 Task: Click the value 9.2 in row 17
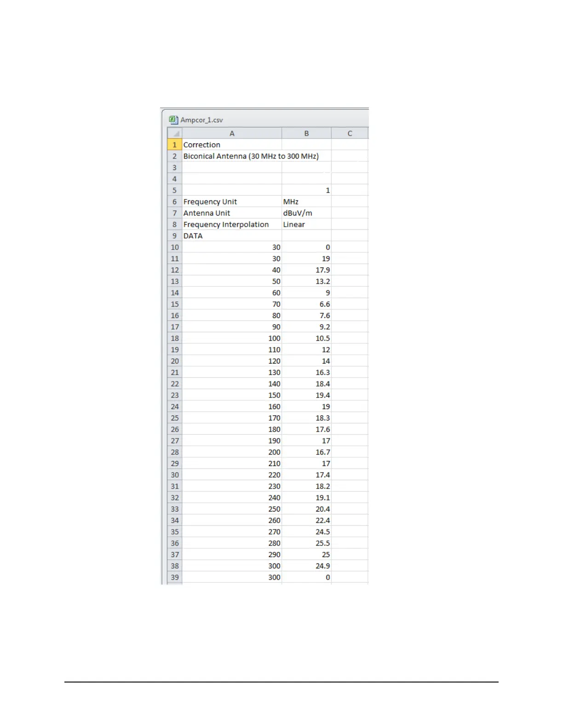(306, 327)
